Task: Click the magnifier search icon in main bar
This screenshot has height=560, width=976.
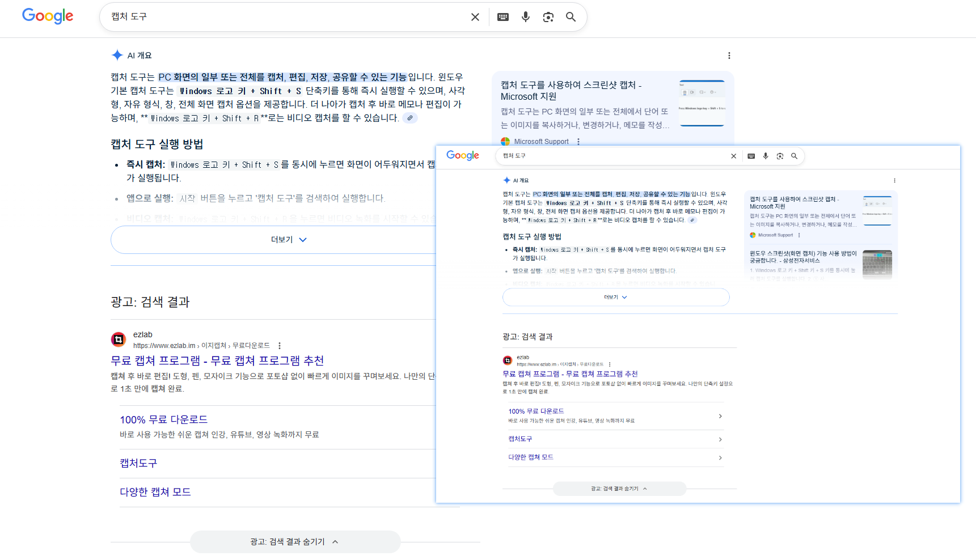Action: pyautogui.click(x=571, y=17)
